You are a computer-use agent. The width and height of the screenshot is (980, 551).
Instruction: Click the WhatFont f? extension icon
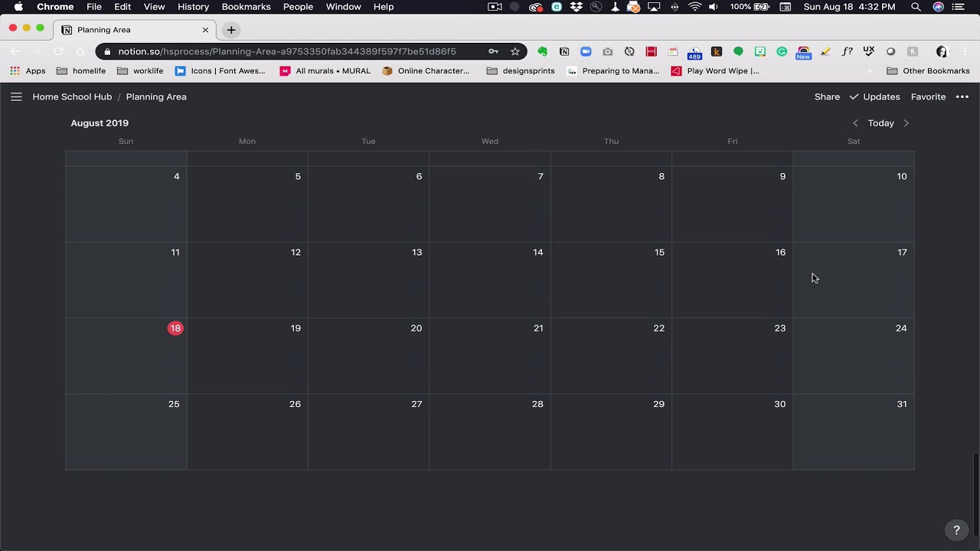click(x=847, y=51)
